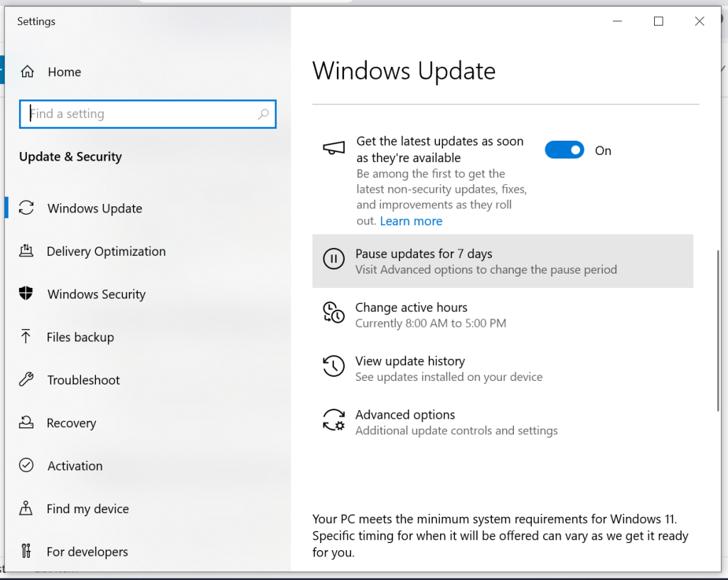Turn off the latest updates toggle

coord(564,151)
